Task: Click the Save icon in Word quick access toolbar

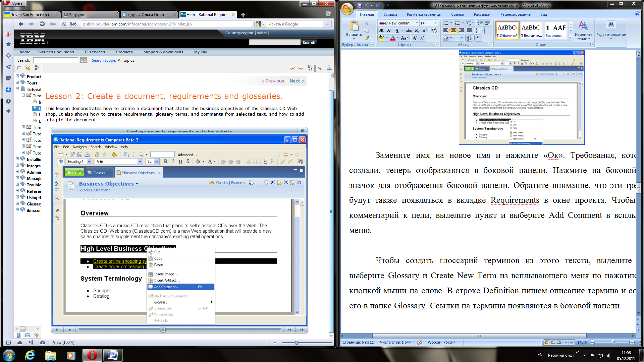Action: tap(360, 5)
